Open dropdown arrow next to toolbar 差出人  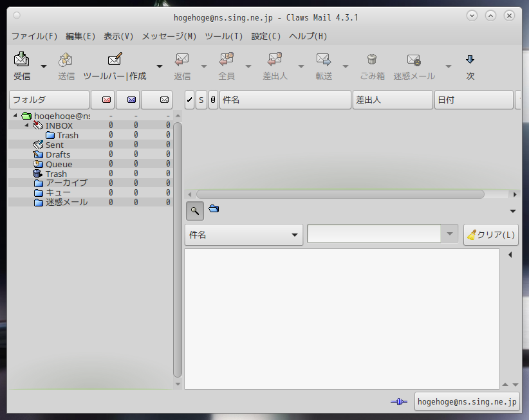[301, 66]
